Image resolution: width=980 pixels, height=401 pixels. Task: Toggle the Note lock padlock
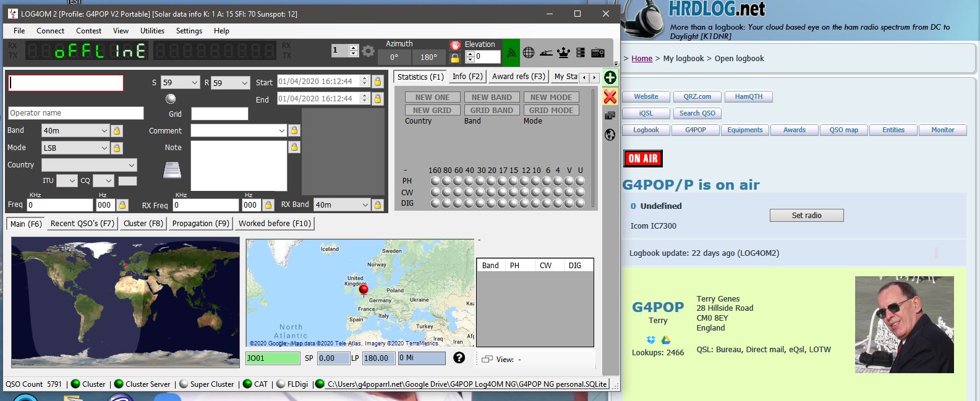pos(294,147)
